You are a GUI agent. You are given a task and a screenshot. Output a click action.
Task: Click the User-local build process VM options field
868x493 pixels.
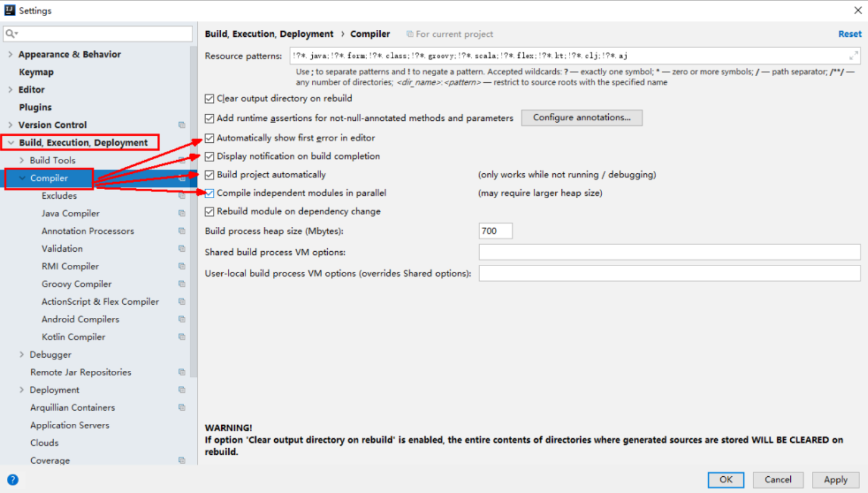(x=670, y=273)
